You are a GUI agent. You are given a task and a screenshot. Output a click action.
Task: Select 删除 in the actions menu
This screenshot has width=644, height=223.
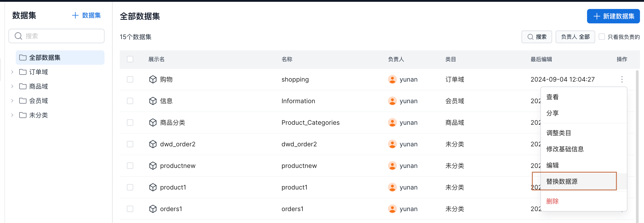tap(552, 201)
